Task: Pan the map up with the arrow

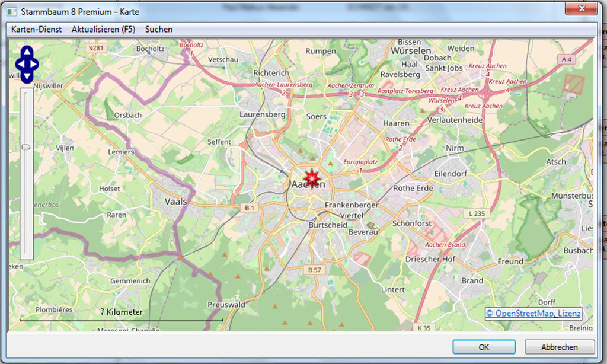Action: pyautogui.click(x=27, y=51)
